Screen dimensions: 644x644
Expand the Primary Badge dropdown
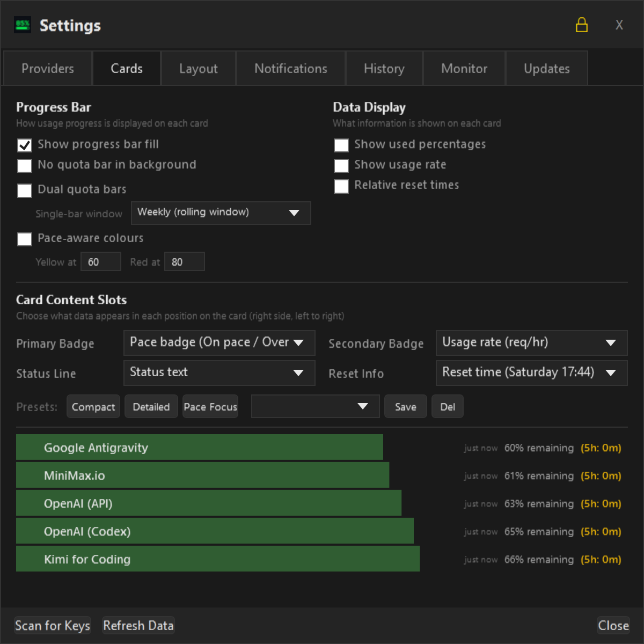(219, 342)
